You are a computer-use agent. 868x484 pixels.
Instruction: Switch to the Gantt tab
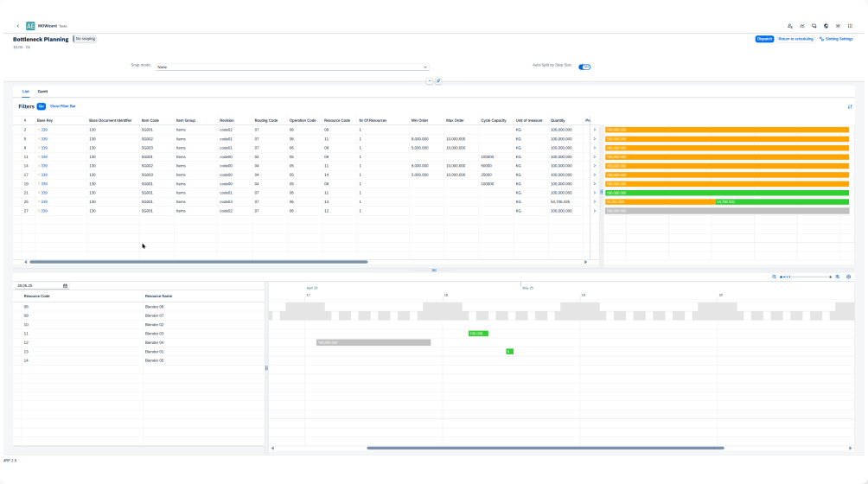coord(42,91)
